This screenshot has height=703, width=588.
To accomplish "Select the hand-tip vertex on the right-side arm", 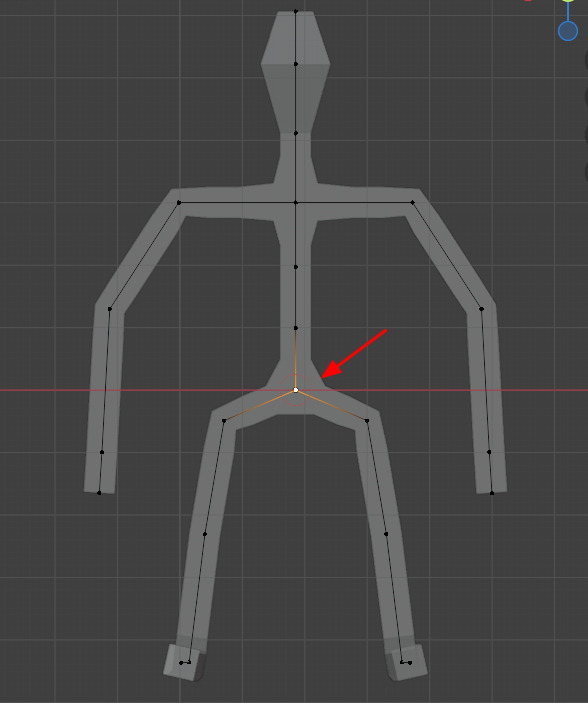I will click(x=492, y=493).
